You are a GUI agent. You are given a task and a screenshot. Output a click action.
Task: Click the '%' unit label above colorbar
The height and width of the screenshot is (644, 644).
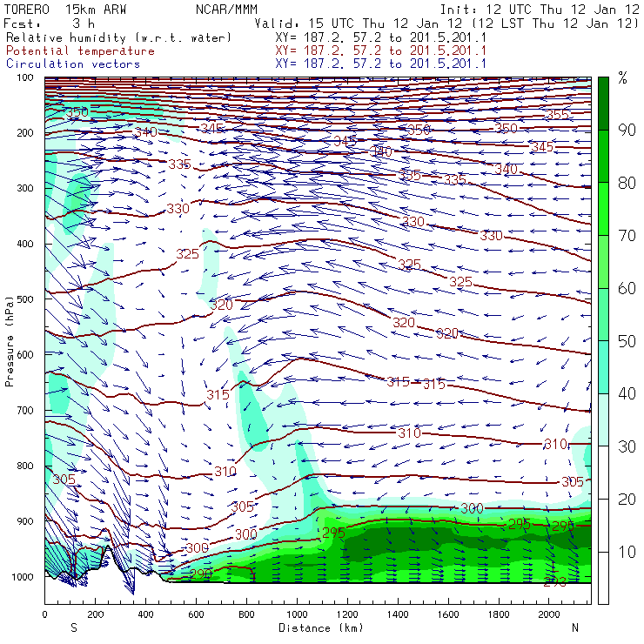[x=622, y=77]
